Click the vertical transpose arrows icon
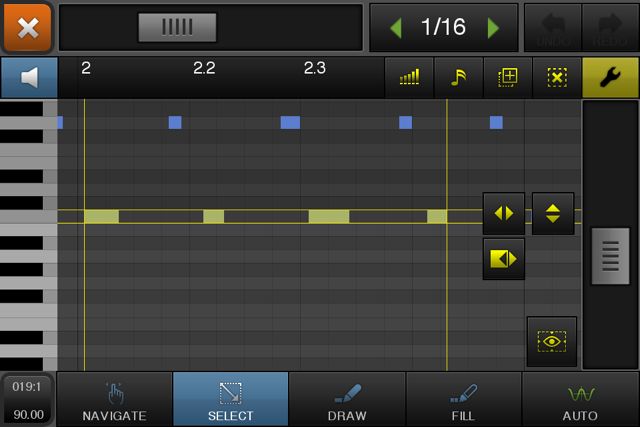Viewport: 640px width, 427px height. [x=553, y=214]
